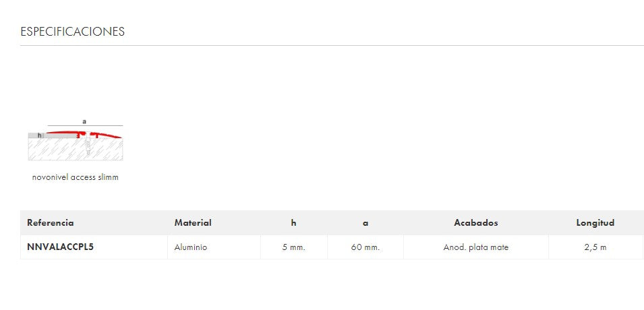Click the Longitud column header
The width and height of the screenshot is (644, 310).
pyautogui.click(x=595, y=222)
